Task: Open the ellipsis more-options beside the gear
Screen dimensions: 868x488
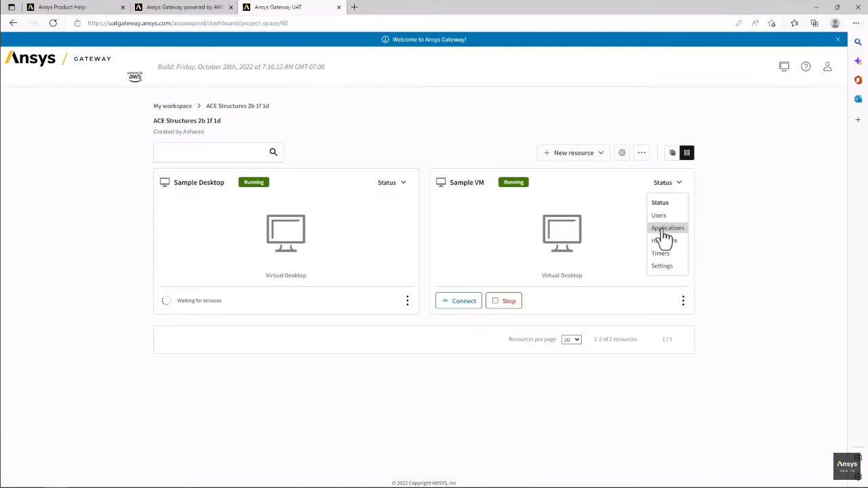Action: [641, 152]
